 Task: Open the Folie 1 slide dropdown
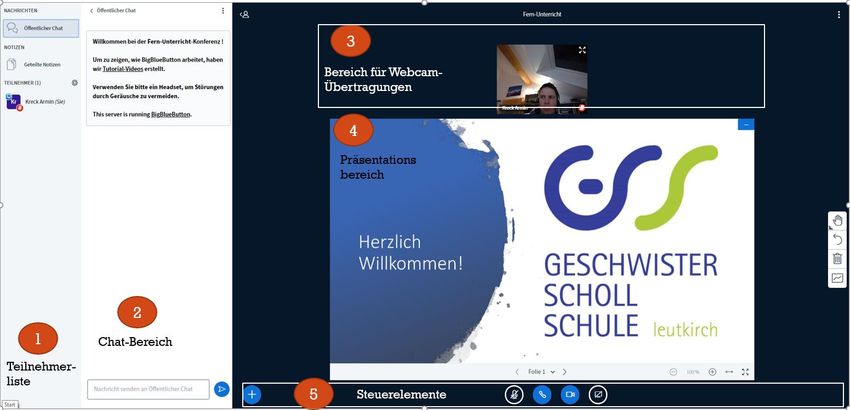coord(540,372)
